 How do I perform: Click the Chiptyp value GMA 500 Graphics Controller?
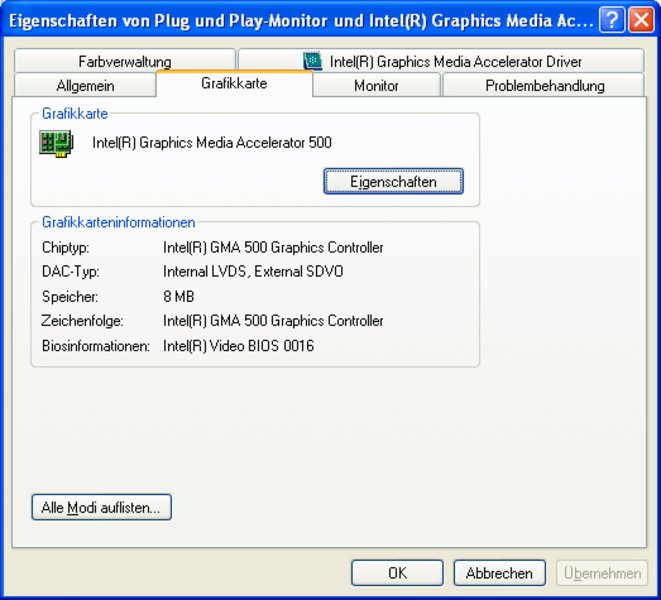click(273, 248)
